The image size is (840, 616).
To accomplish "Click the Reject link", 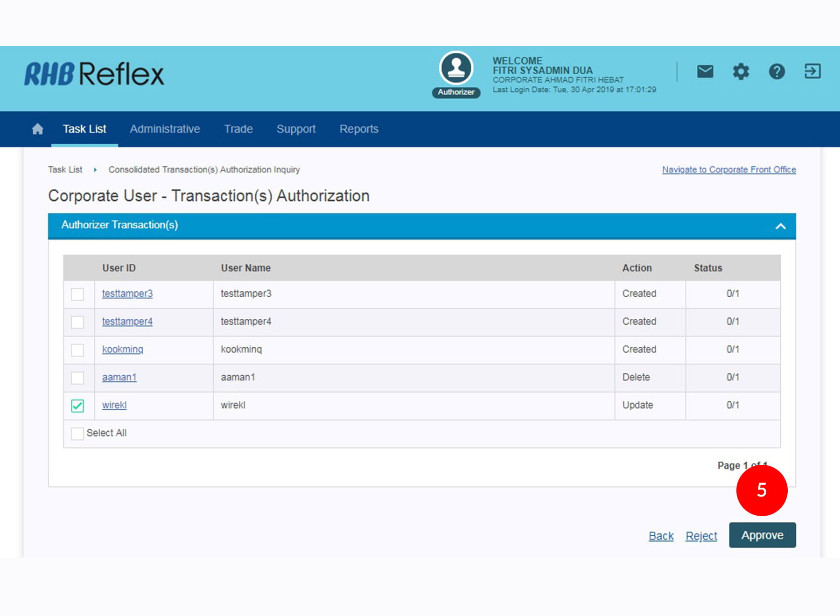I will coord(701,536).
